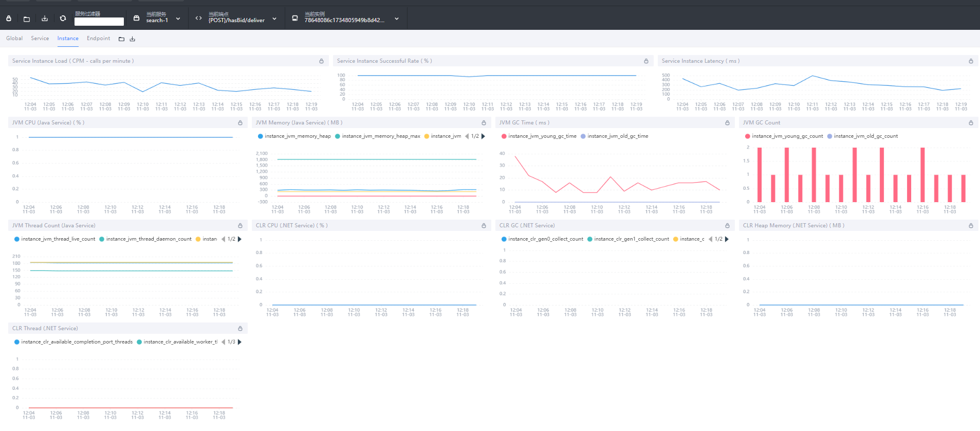Image resolution: width=980 pixels, height=431 pixels.
Task: Toggle instance_jvm_memory_heap_max legend series
Action: click(x=378, y=136)
